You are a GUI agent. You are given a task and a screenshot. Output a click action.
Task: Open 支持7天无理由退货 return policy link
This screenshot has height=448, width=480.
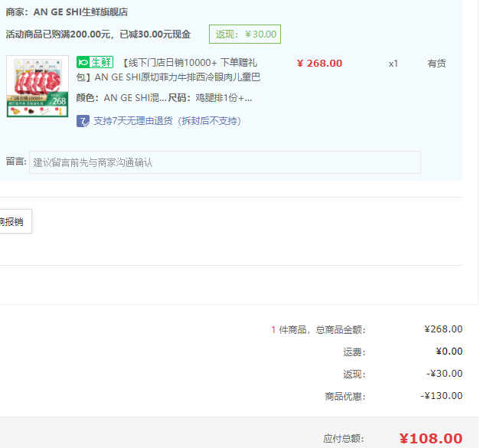168,121
